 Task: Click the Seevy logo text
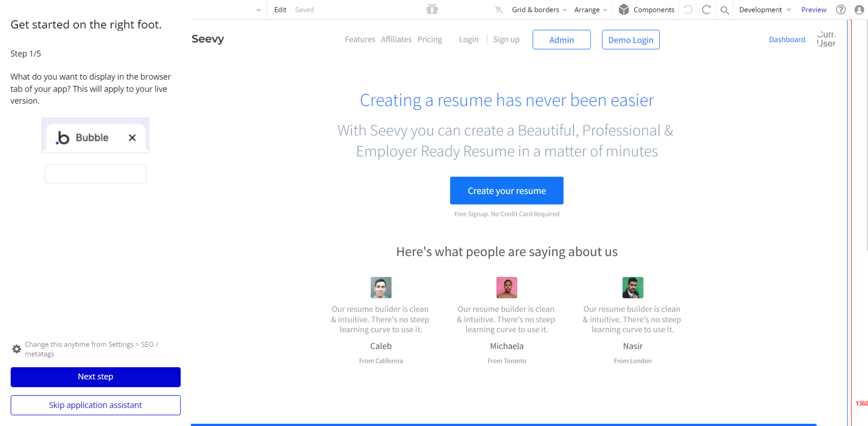(208, 39)
